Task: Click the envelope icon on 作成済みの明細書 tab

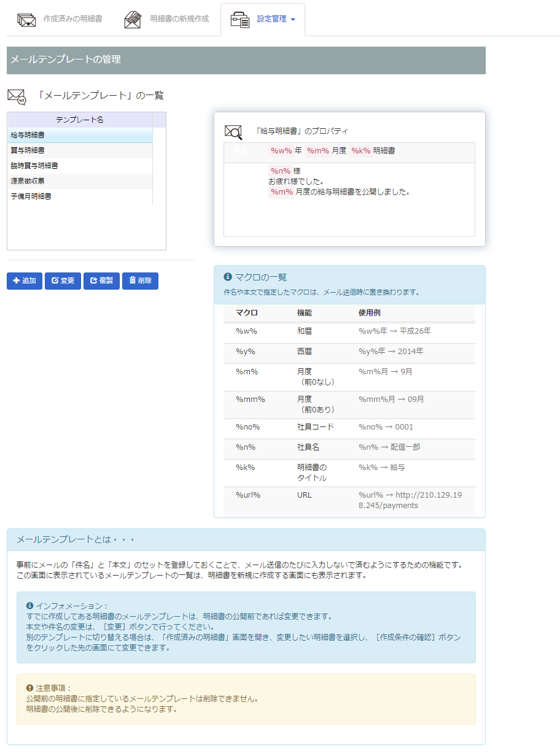Action: pyautogui.click(x=26, y=20)
